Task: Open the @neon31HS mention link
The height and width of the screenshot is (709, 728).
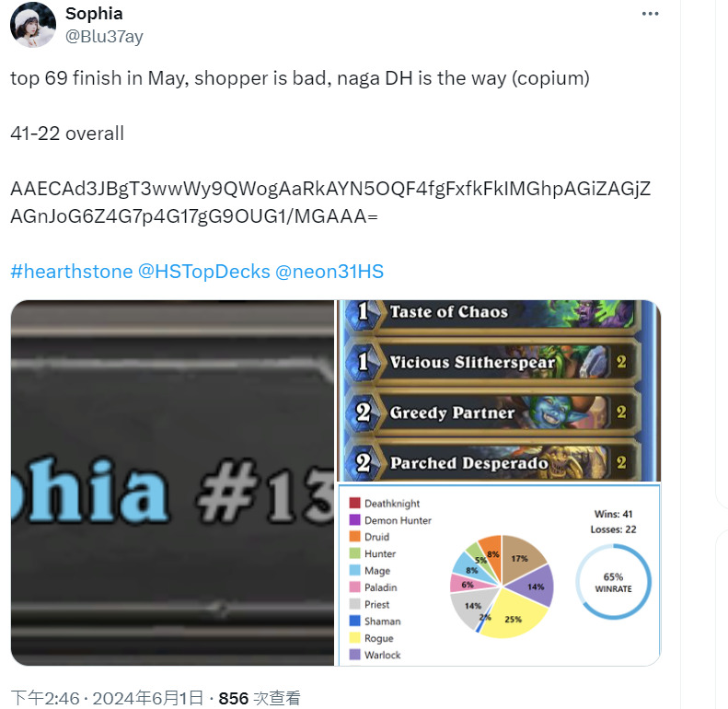Action: tap(329, 272)
